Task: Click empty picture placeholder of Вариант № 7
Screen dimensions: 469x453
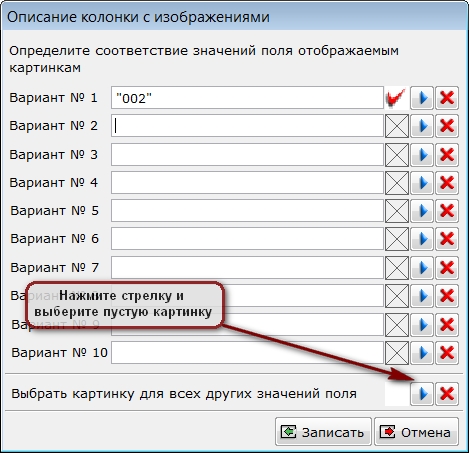Action: (x=397, y=268)
